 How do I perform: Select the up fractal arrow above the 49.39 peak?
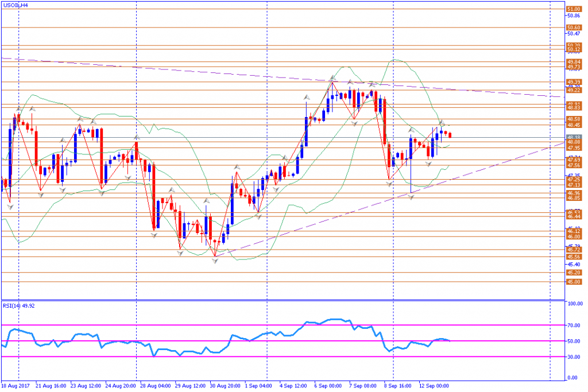pos(332,78)
